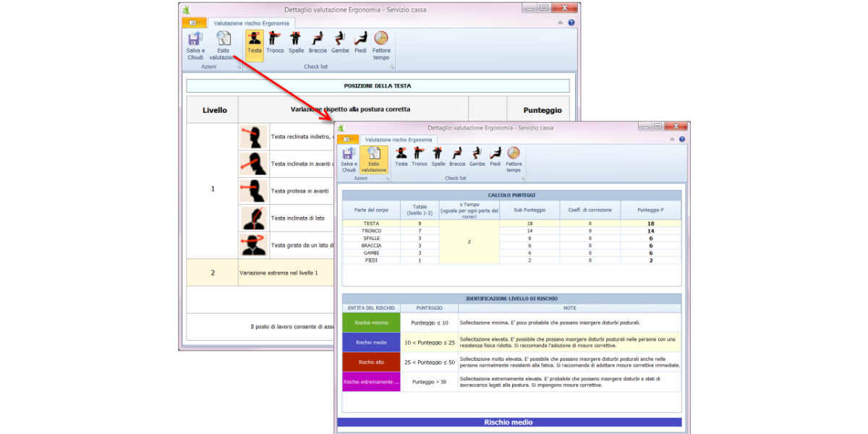This screenshot has width=868, height=434.
Task: Select the Testa protesa in avanti posture image
Action: tap(253, 191)
